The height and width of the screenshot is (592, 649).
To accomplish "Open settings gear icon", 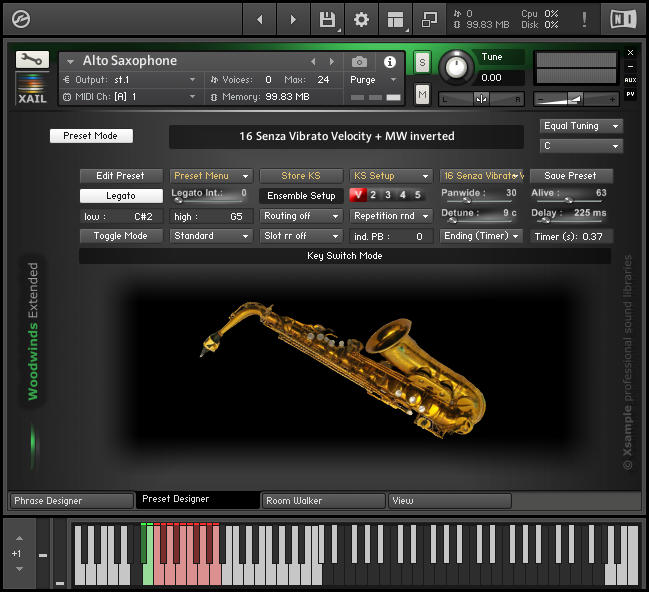I will (x=361, y=19).
